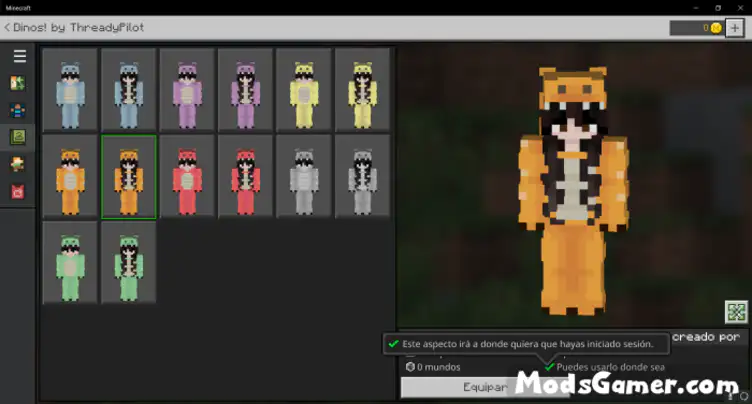Image resolution: width=752 pixels, height=404 pixels.
Task: Select the green dino skin without long hair
Action: [x=70, y=262]
